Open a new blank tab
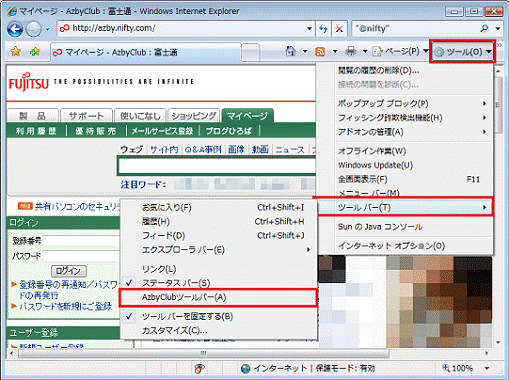The image size is (509, 380). pos(251,52)
